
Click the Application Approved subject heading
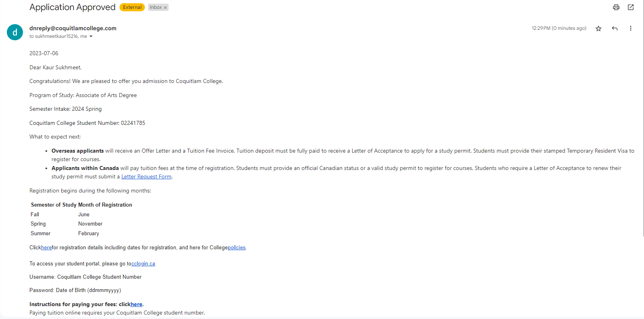72,7
